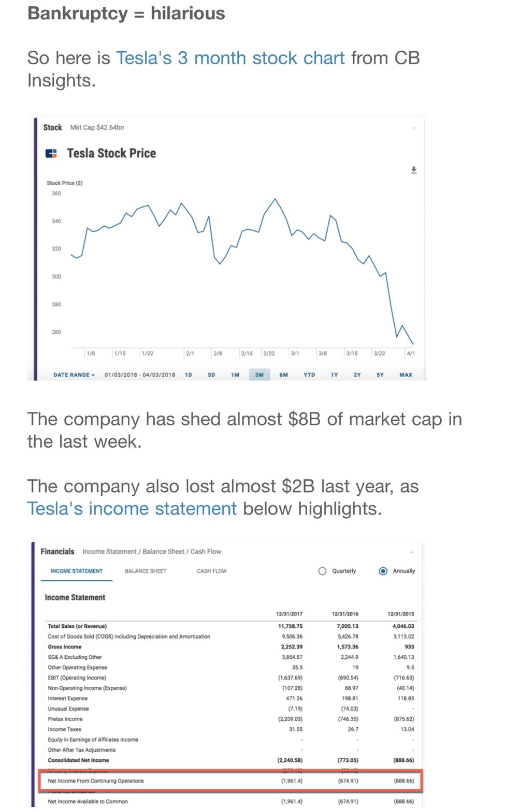Screen dimensions: 505x812
Task: Switch chart to 6M range
Action: click(x=283, y=375)
